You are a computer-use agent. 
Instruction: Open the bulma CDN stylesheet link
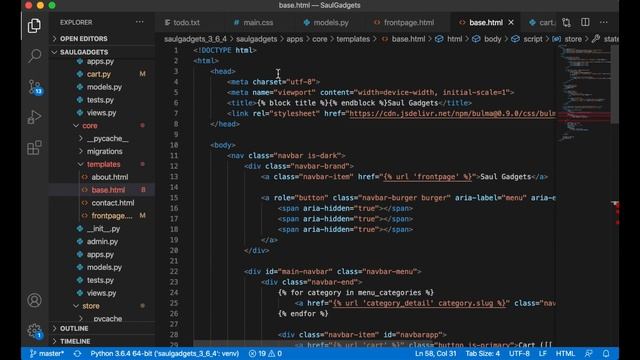point(452,113)
